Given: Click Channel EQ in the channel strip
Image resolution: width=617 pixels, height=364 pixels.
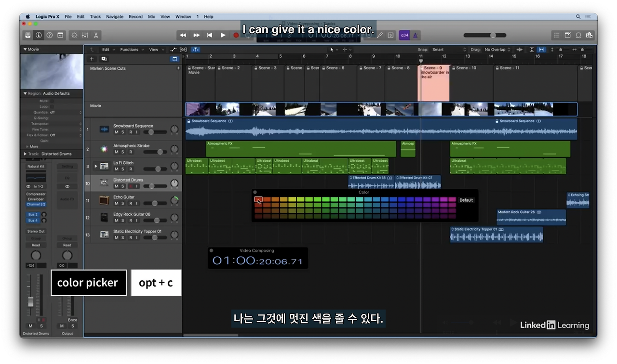Looking at the screenshot, I should click(36, 205).
